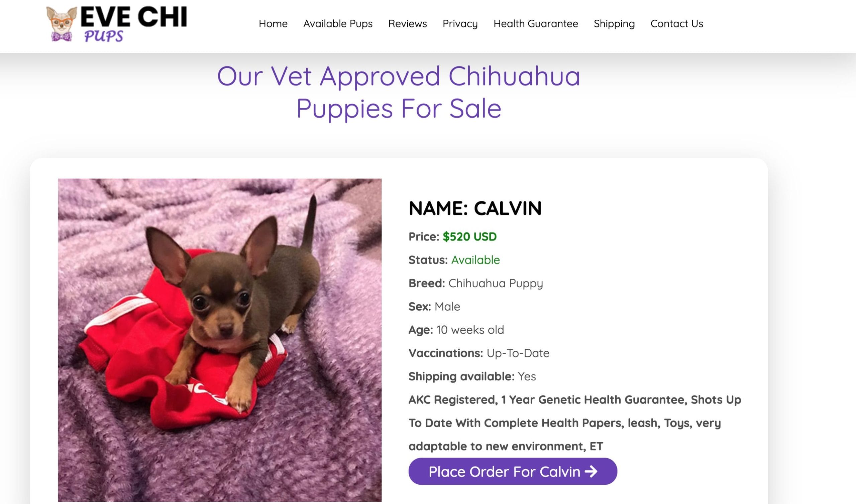856x504 pixels.
Task: Open the Health Guarantee page
Action: coord(535,24)
